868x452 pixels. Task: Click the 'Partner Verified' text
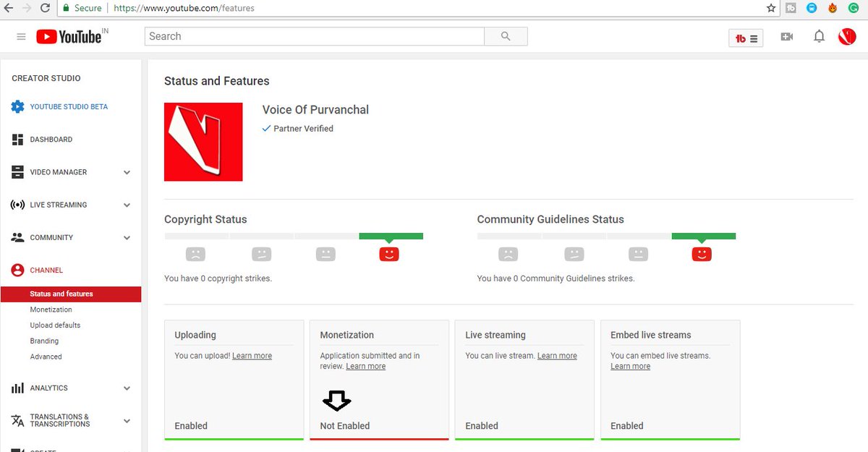click(x=303, y=129)
